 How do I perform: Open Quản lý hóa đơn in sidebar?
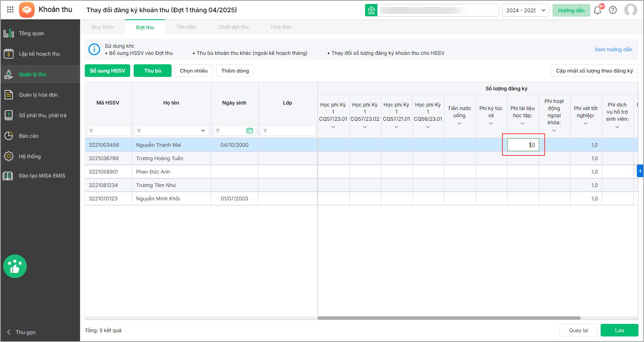[38, 95]
